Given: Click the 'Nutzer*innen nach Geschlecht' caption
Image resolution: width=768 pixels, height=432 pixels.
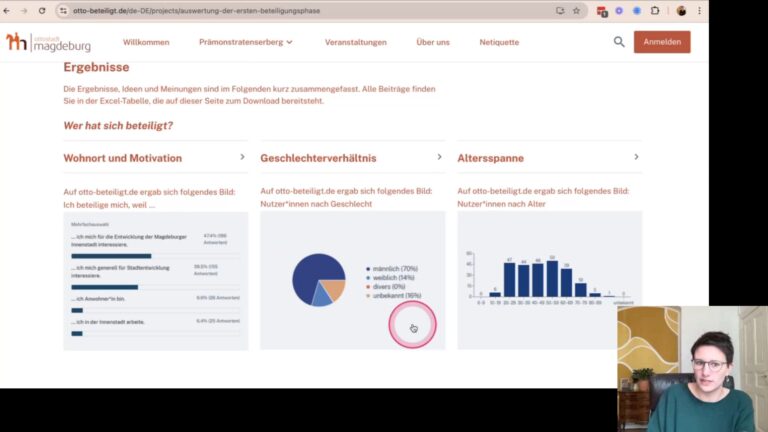Looking at the screenshot, I should coord(316,204).
